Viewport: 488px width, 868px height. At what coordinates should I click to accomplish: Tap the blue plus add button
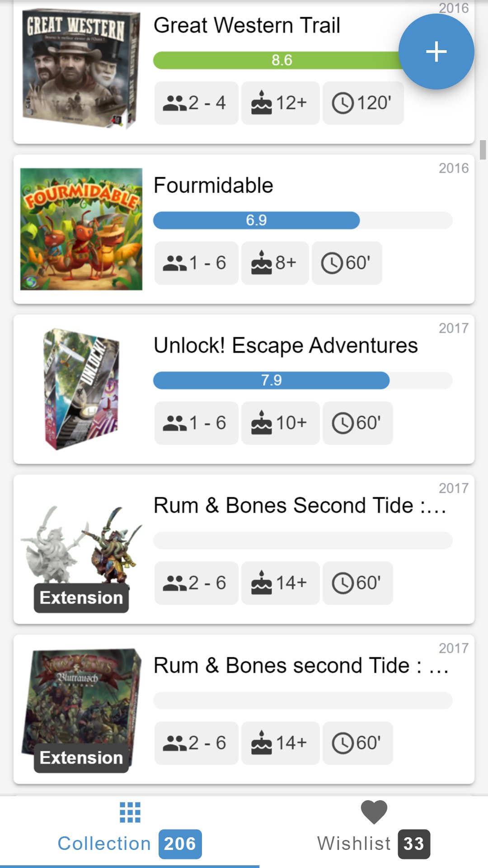pos(436,52)
